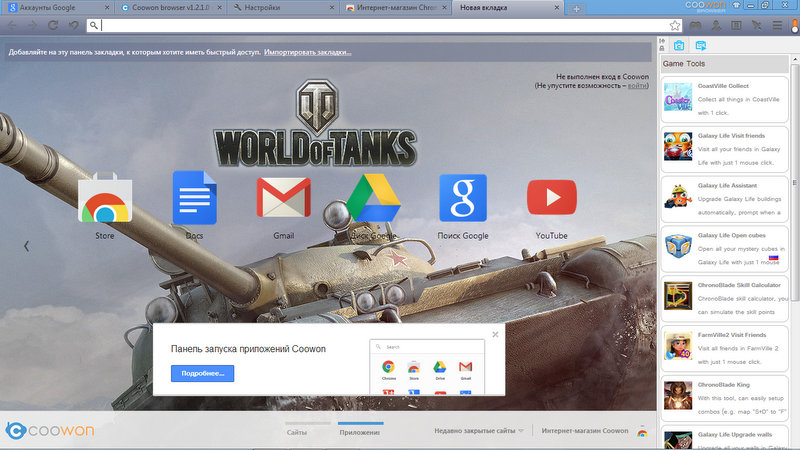Open the browser main menu
This screenshot has height=450, width=800.
click(777, 25)
